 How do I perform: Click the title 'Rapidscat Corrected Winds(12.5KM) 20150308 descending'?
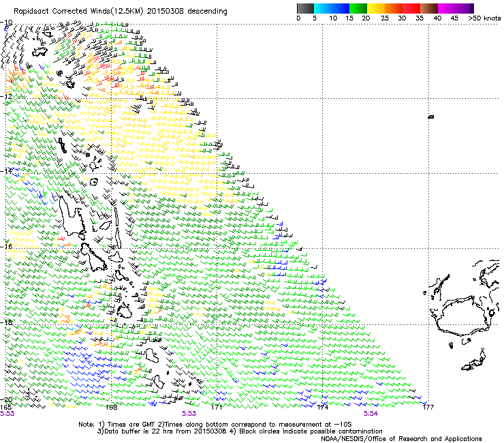121,12
